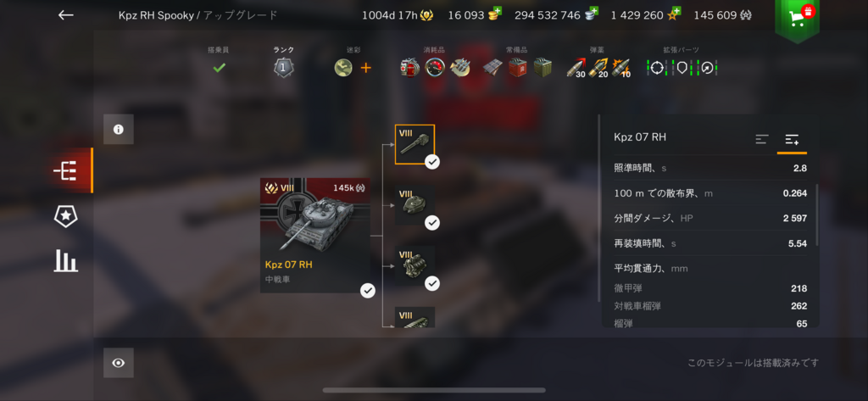
Task: Open the star badge sidebar tab
Action: pyautogui.click(x=66, y=216)
